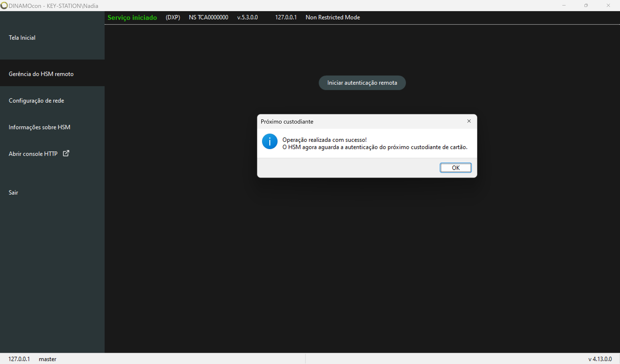Click the external link icon beside console HTTP

tap(66, 153)
